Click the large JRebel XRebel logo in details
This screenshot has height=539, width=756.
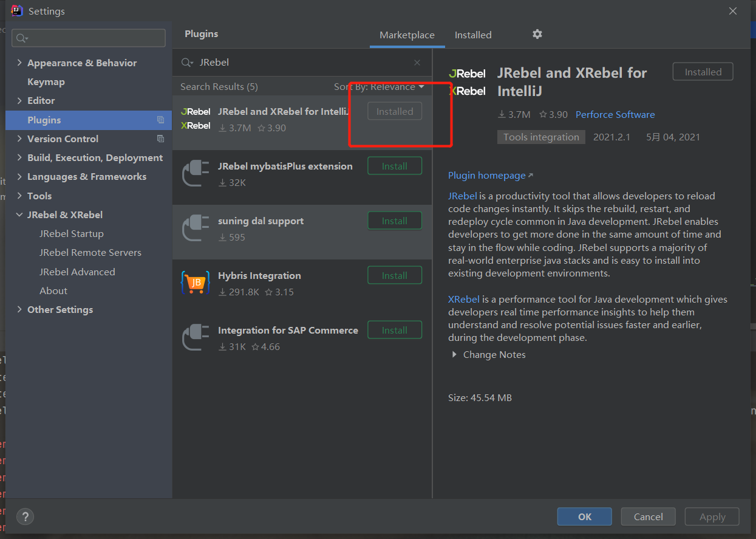point(467,82)
